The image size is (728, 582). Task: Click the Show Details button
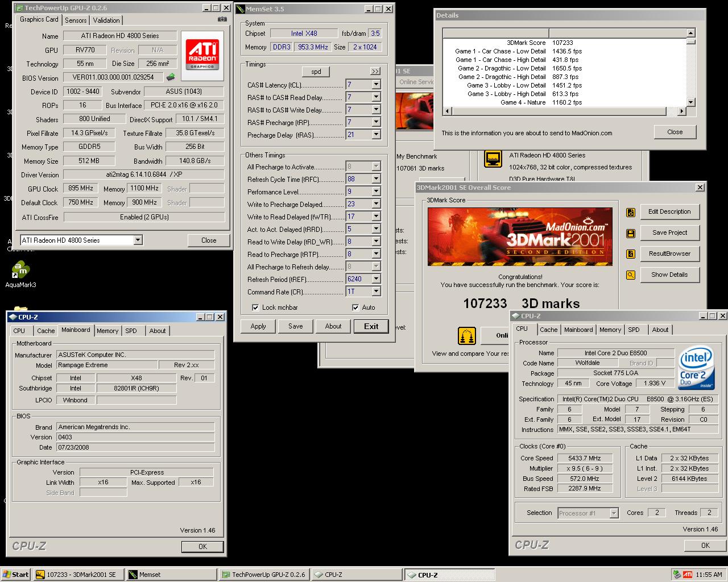[670, 275]
